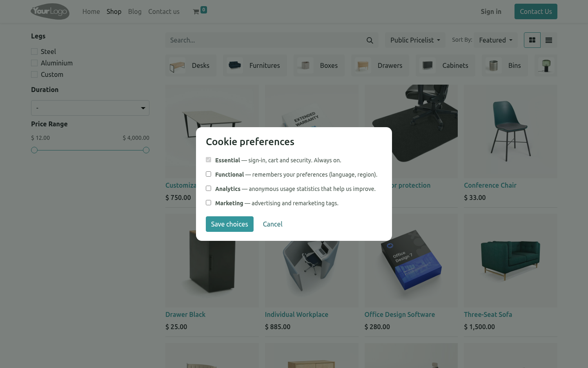
Task: Click the '$ 885.00' price text
Action: coord(278,327)
